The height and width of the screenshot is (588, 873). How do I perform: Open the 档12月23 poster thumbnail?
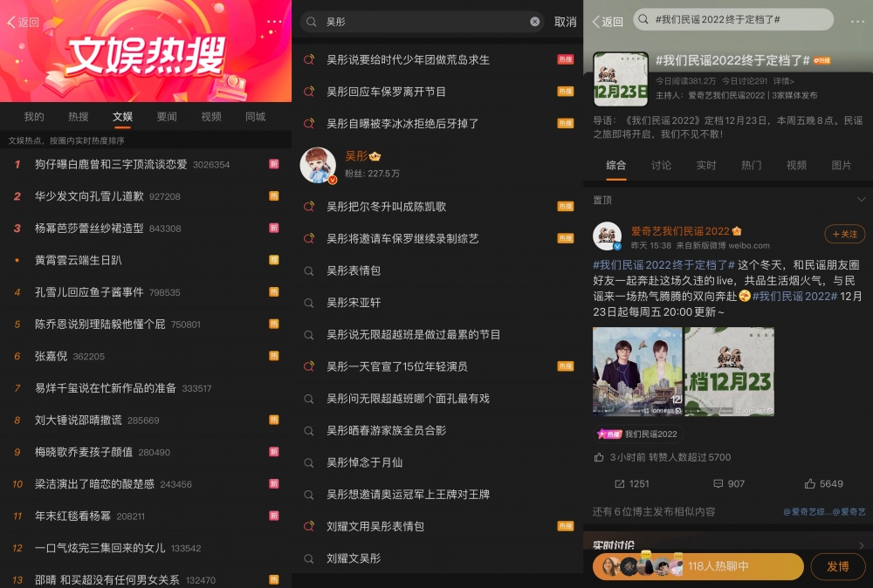point(729,372)
